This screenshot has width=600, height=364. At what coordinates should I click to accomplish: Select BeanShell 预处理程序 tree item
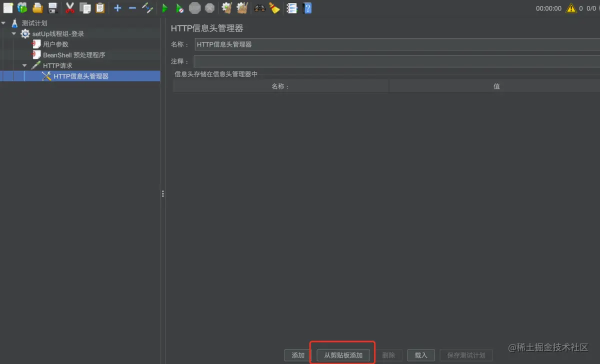pyautogui.click(x=74, y=55)
